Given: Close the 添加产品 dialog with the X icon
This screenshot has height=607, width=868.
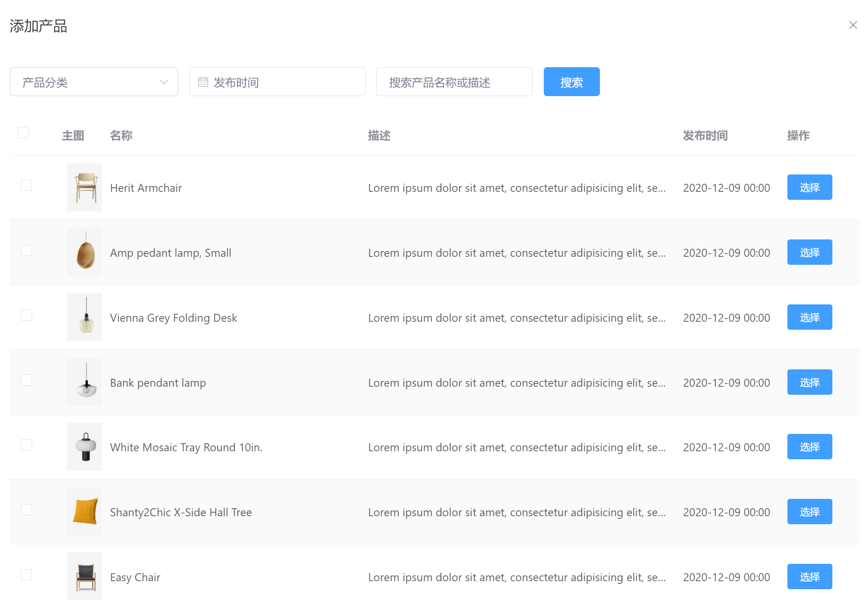Looking at the screenshot, I should (853, 25).
